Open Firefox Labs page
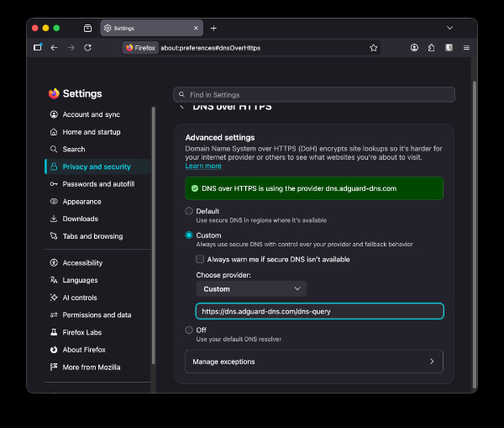The height and width of the screenshot is (428, 504). [97, 332]
